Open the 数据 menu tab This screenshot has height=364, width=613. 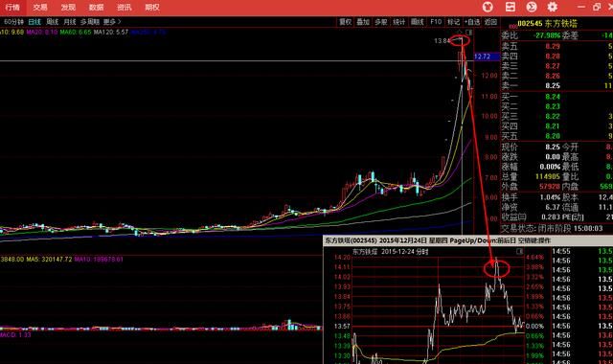(x=96, y=7)
